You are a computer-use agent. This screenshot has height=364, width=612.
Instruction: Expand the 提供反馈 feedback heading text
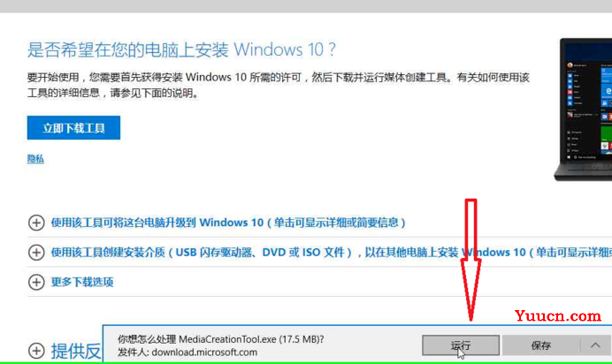(x=76, y=351)
